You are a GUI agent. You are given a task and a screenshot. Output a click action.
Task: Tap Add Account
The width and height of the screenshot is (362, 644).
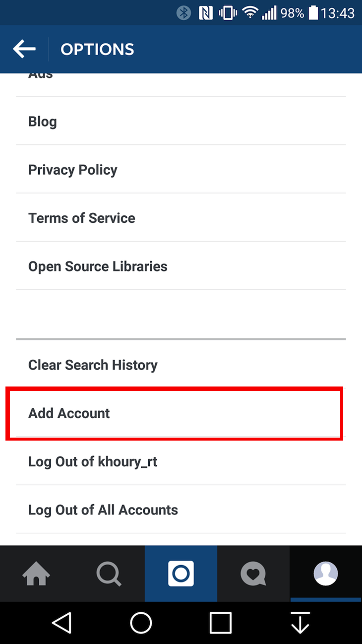click(69, 413)
